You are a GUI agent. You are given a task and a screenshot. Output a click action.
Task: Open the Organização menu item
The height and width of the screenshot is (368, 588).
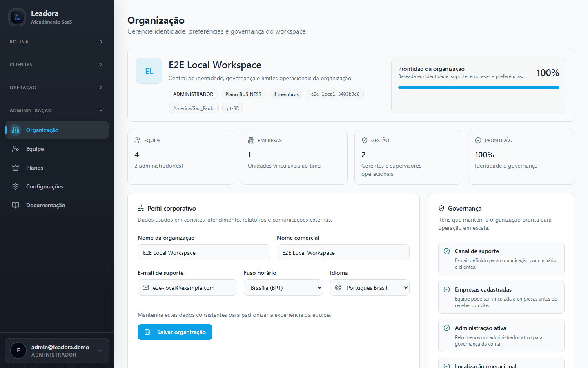click(x=57, y=130)
